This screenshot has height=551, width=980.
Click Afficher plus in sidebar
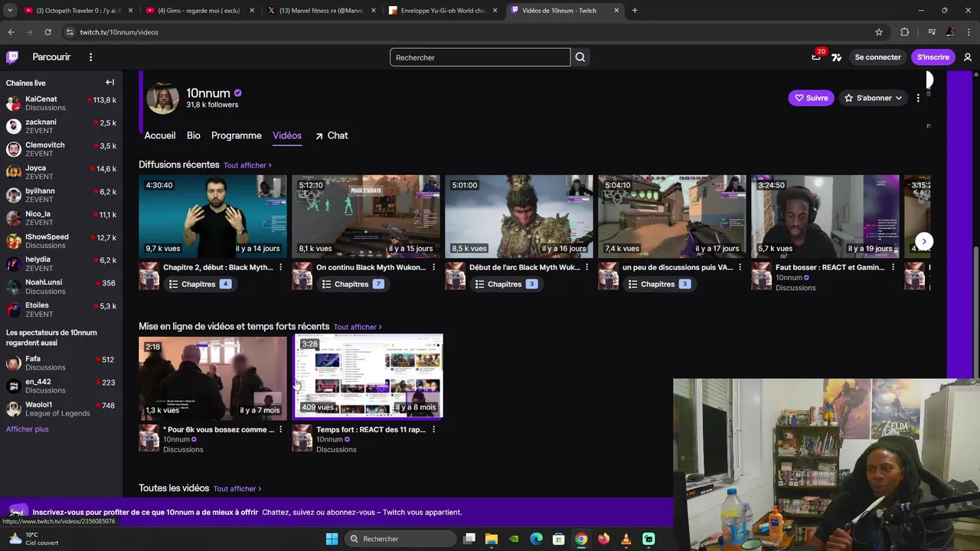28,429
